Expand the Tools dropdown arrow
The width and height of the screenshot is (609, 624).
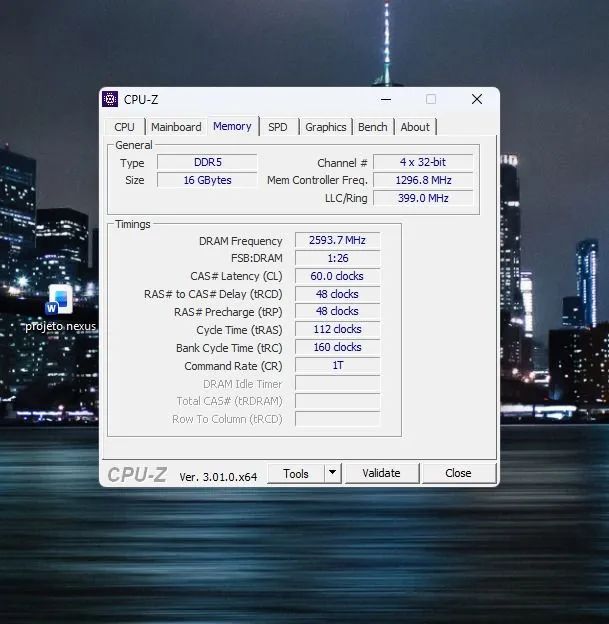[x=332, y=473]
